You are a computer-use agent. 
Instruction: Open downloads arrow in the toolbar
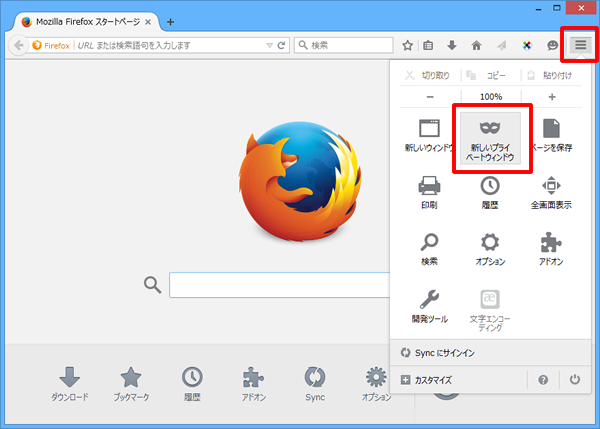point(452,46)
